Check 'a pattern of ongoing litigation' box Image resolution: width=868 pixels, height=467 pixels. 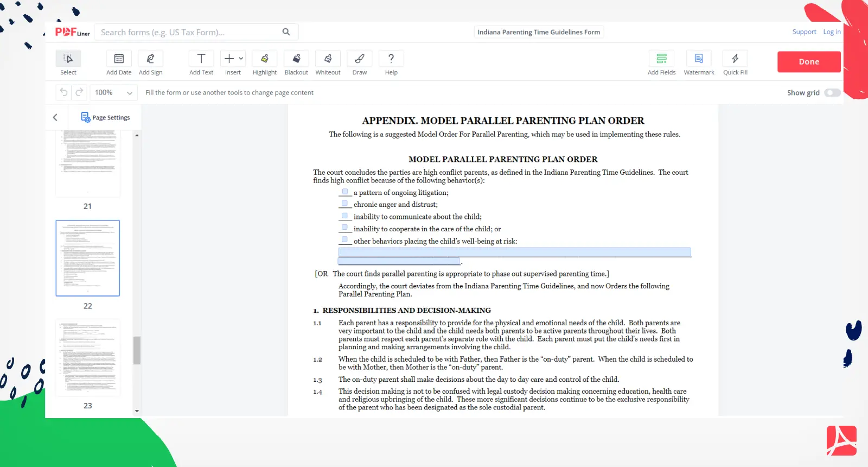coord(345,192)
